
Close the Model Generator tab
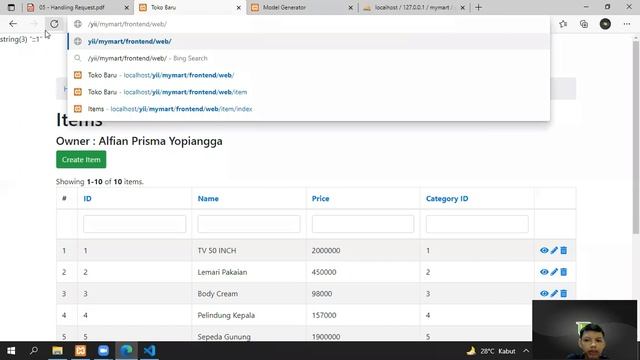pos(351,7)
